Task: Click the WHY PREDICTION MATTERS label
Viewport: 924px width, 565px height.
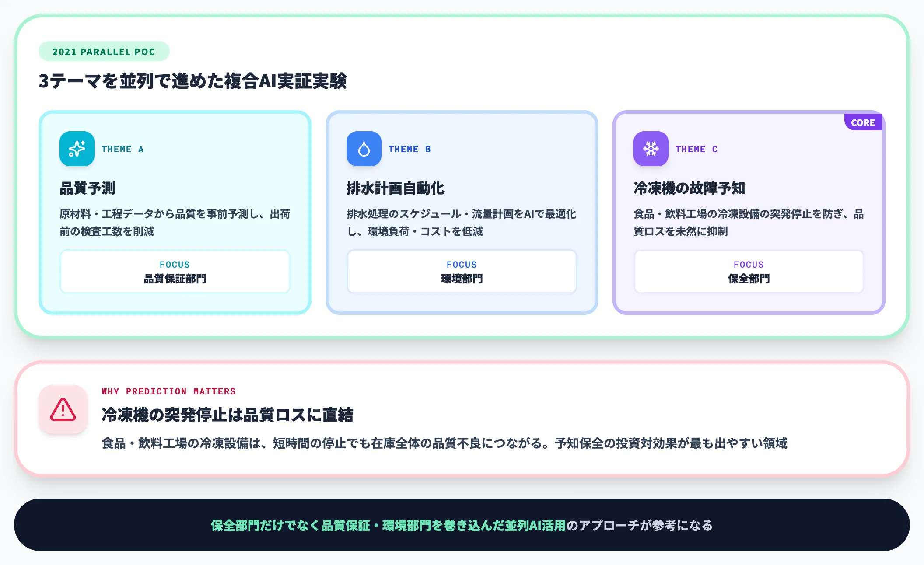Action: pos(168,391)
